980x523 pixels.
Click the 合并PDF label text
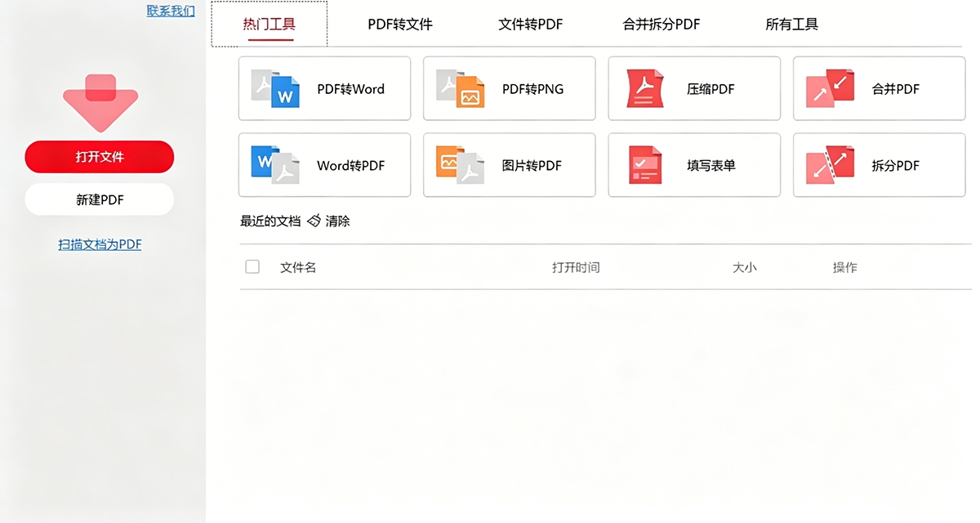tap(896, 89)
